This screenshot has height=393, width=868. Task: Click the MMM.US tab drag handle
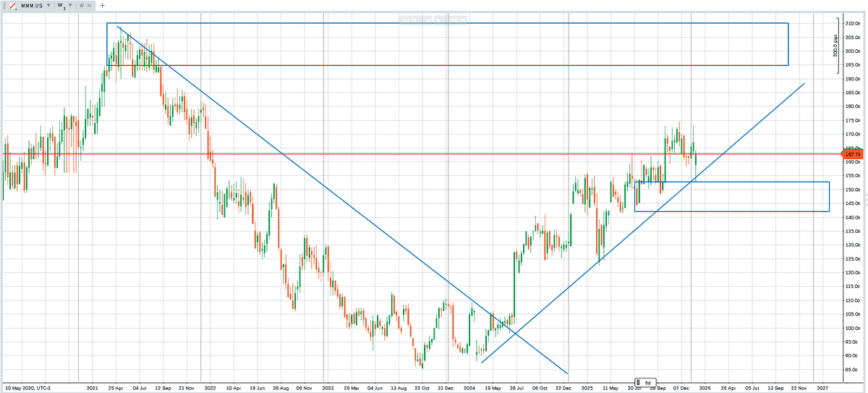(x=4, y=6)
